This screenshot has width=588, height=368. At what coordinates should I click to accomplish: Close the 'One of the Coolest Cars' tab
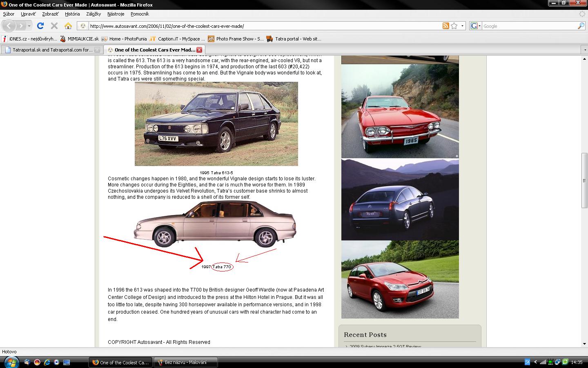pos(199,50)
